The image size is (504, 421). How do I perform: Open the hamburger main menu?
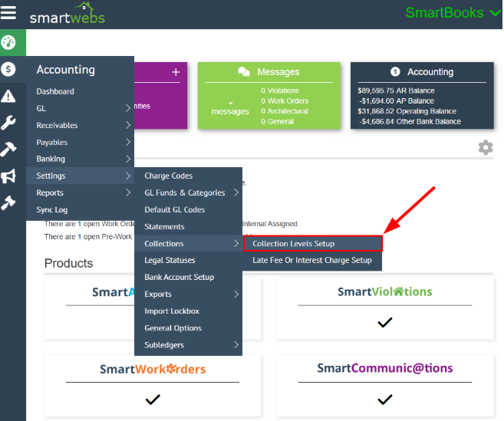click(x=8, y=12)
